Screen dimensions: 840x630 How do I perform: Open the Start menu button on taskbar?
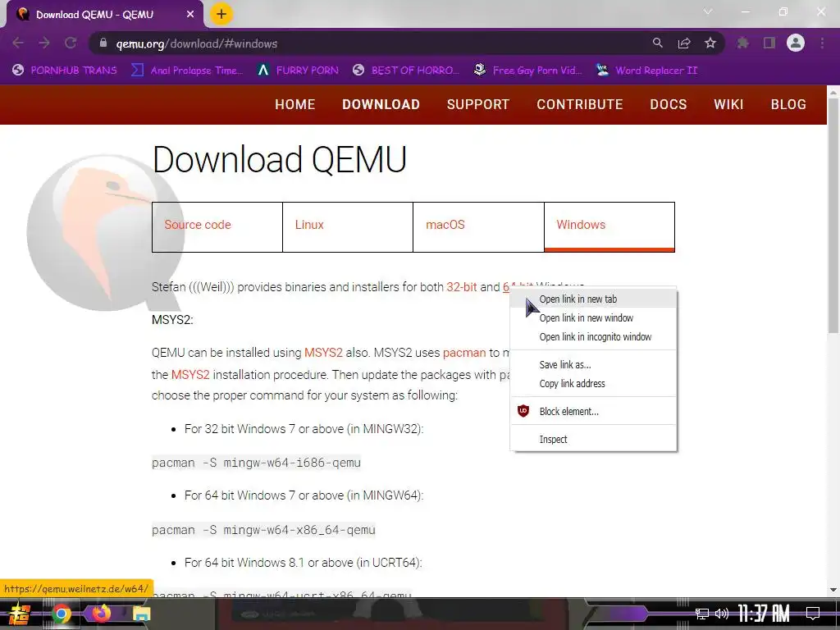click(x=19, y=614)
